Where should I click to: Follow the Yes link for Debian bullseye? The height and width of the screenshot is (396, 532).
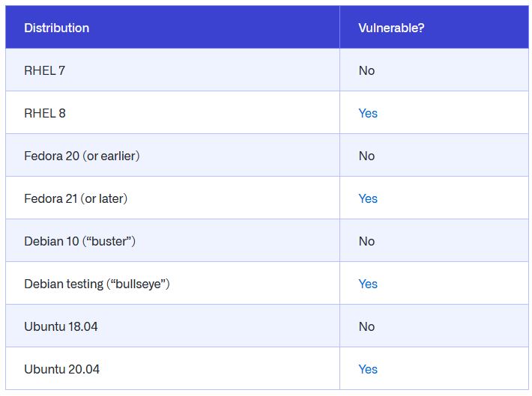coord(368,284)
